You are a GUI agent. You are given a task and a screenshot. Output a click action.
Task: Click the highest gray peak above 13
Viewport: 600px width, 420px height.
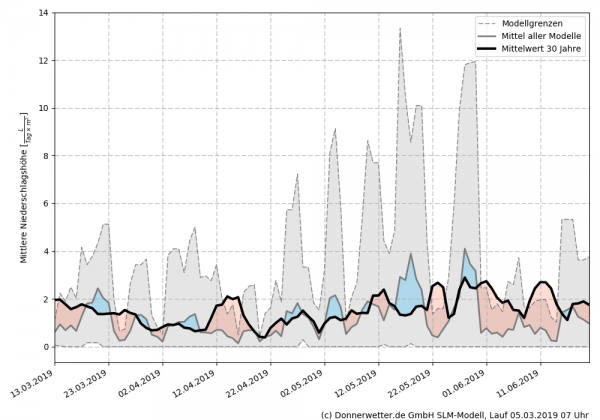[400, 30]
